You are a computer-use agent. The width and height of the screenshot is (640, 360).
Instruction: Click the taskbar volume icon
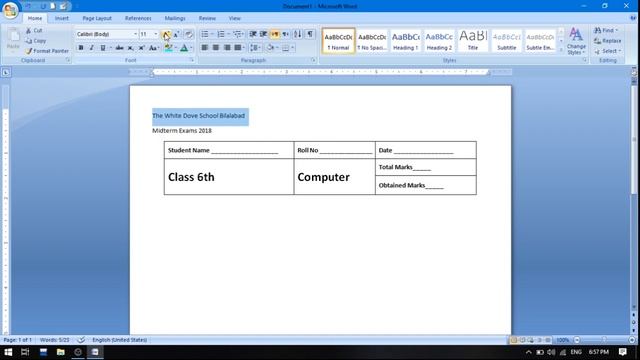pos(551,352)
